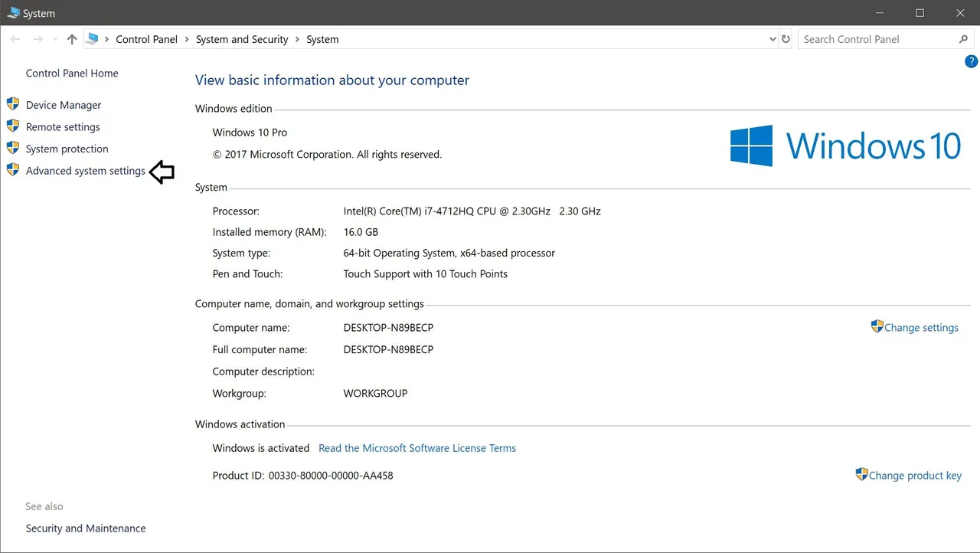Click shield icon beside Change product key

(862, 474)
